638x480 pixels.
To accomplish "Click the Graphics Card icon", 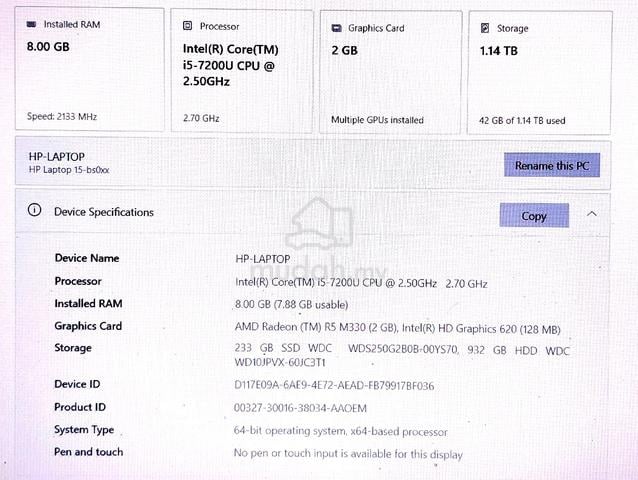I will 336,28.
